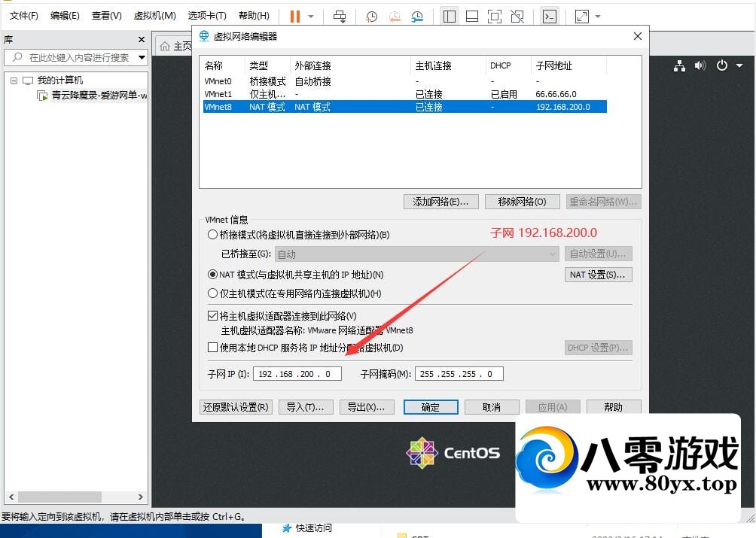The width and height of the screenshot is (756, 538).
Task: Open the 查看(V) menu
Action: [107, 15]
